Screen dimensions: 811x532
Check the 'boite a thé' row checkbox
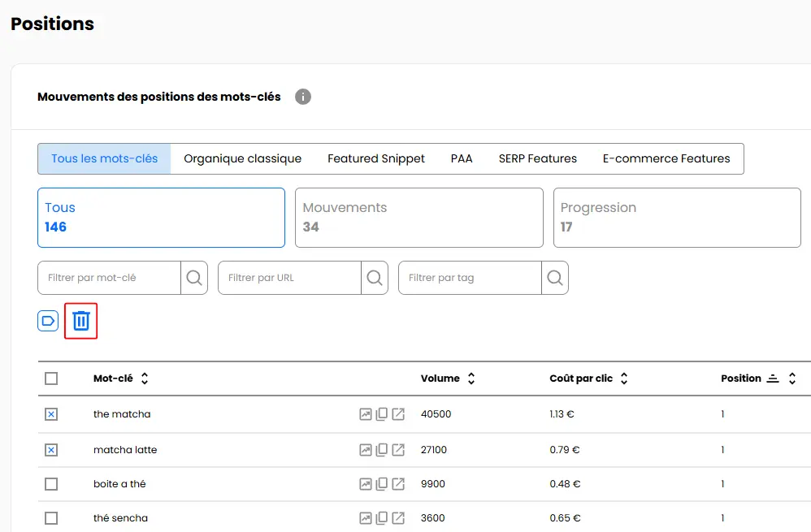51,484
